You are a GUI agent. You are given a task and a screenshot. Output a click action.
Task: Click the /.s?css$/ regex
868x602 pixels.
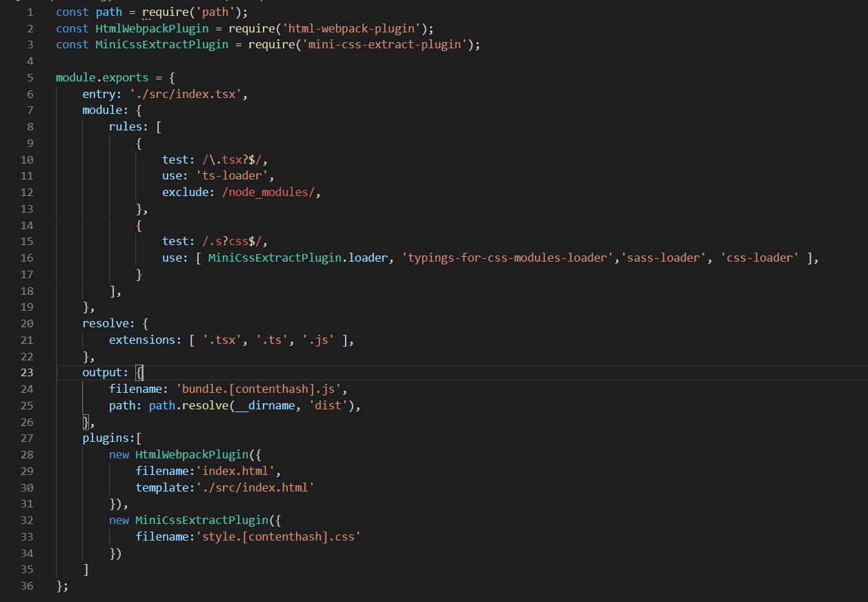232,242
